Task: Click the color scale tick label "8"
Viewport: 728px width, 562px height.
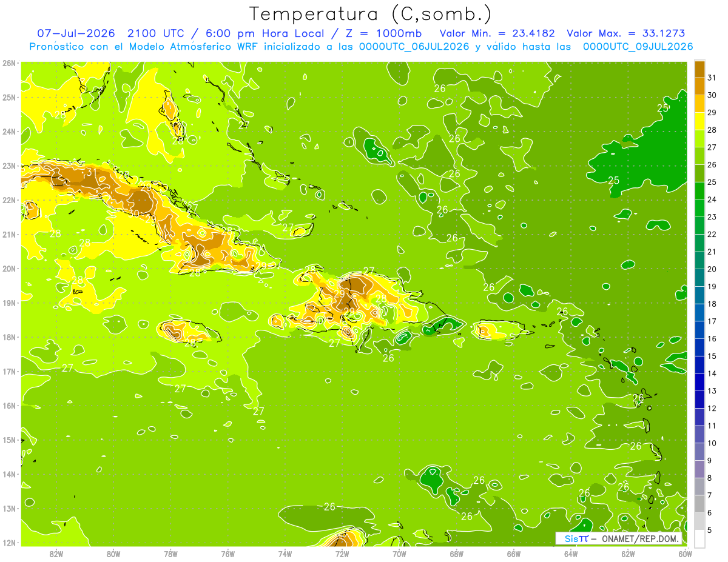Action: [710, 478]
